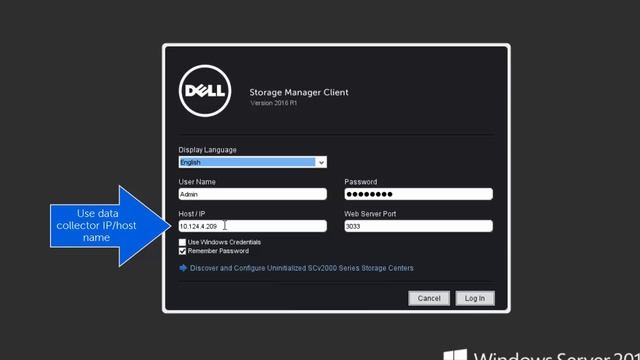Viewport: 640px width, 360px height.
Task: Click the Dell logo icon
Action: point(205,91)
